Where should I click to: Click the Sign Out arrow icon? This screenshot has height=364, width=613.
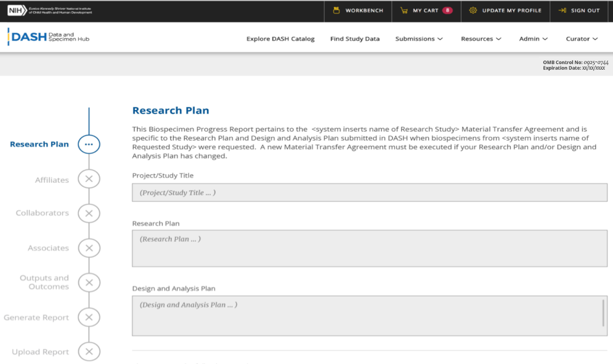[x=562, y=10]
